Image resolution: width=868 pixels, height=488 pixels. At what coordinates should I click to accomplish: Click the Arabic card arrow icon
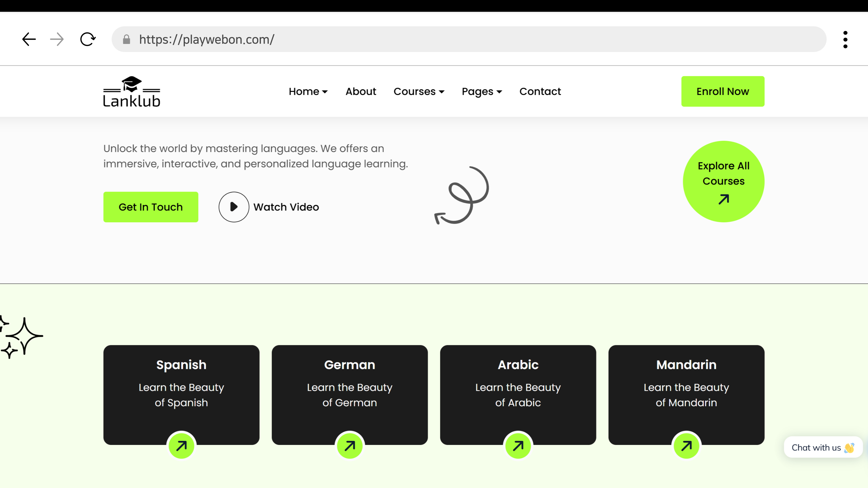click(518, 446)
